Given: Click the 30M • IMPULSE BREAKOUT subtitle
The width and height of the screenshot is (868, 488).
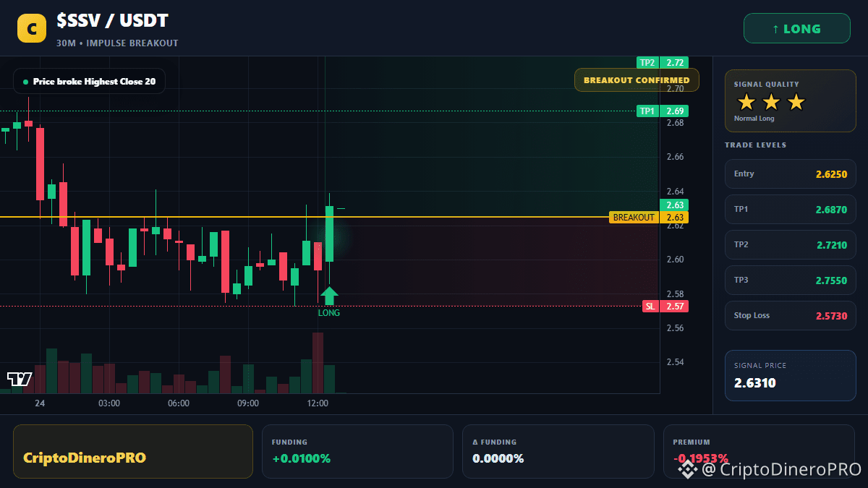Looking at the screenshot, I should tap(117, 43).
